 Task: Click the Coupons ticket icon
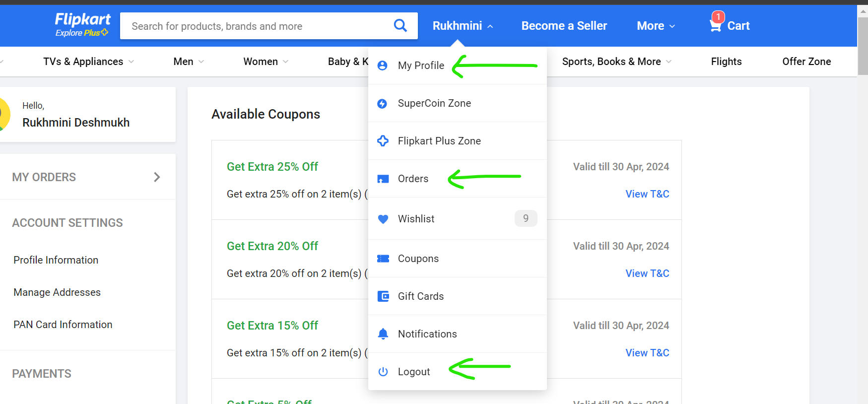click(383, 259)
